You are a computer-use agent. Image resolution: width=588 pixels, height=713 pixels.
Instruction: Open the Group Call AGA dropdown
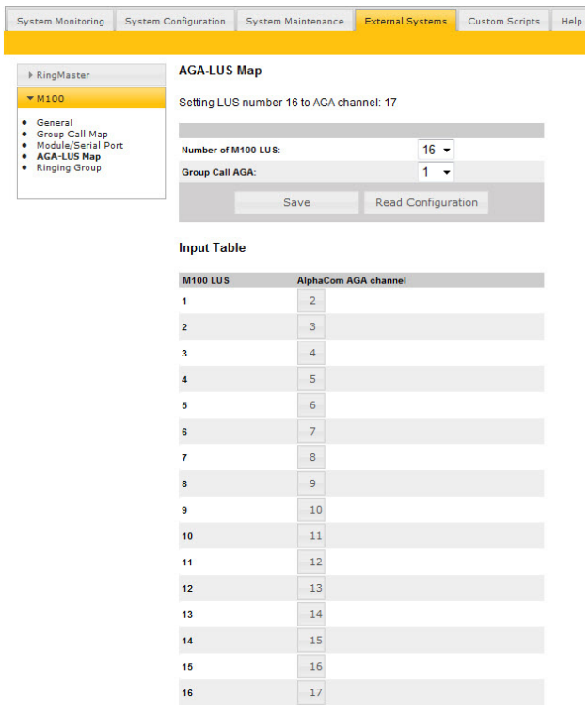[x=436, y=172]
